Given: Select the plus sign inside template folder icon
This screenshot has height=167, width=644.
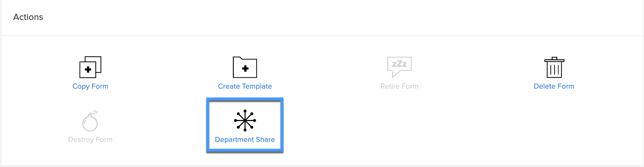Looking at the screenshot, I should tap(245, 68).
